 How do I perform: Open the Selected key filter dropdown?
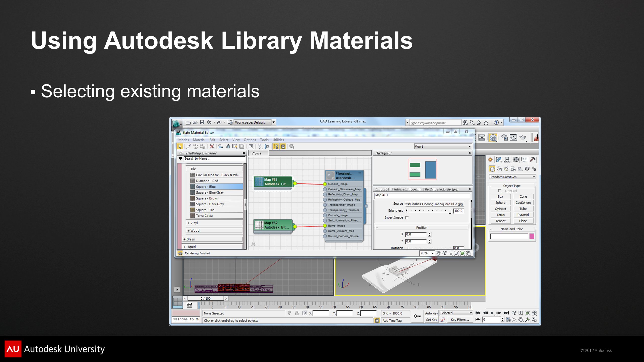(x=456, y=313)
